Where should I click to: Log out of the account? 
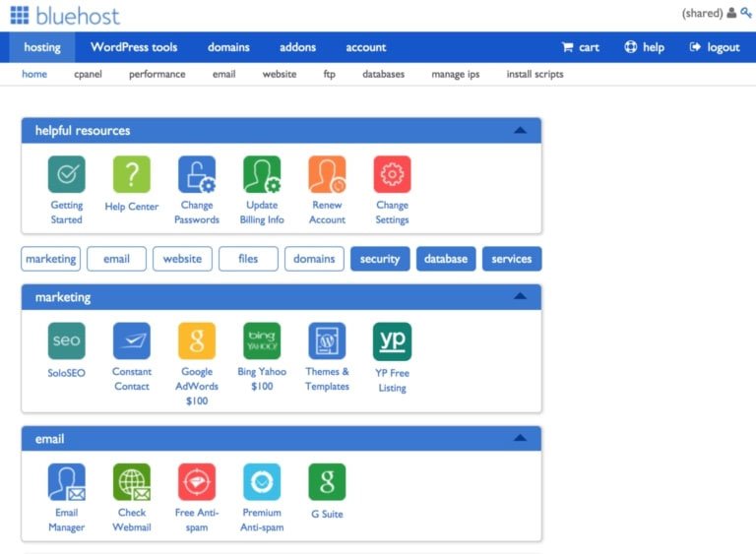[x=715, y=47]
